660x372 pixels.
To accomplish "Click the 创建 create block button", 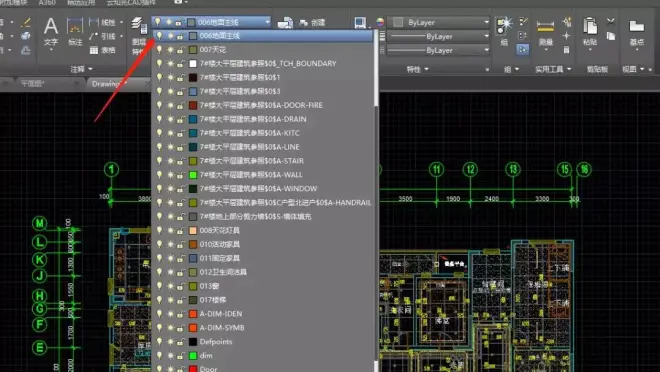I will [312, 22].
